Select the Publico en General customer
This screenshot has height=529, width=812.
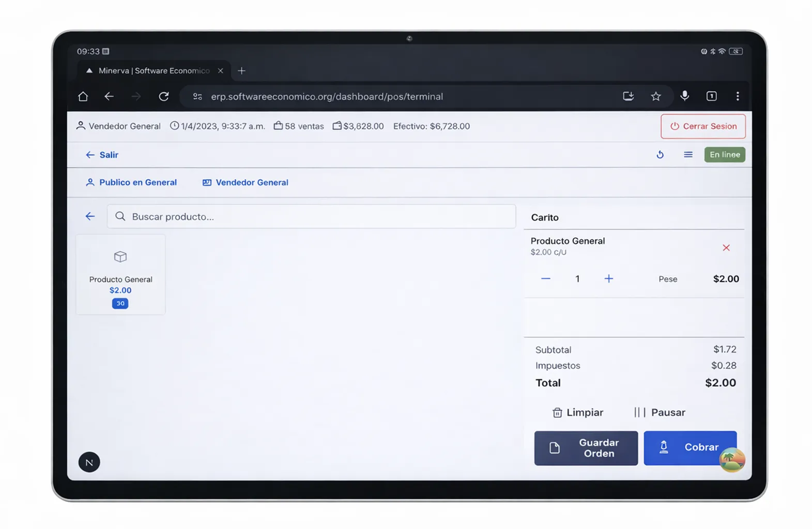coord(131,182)
